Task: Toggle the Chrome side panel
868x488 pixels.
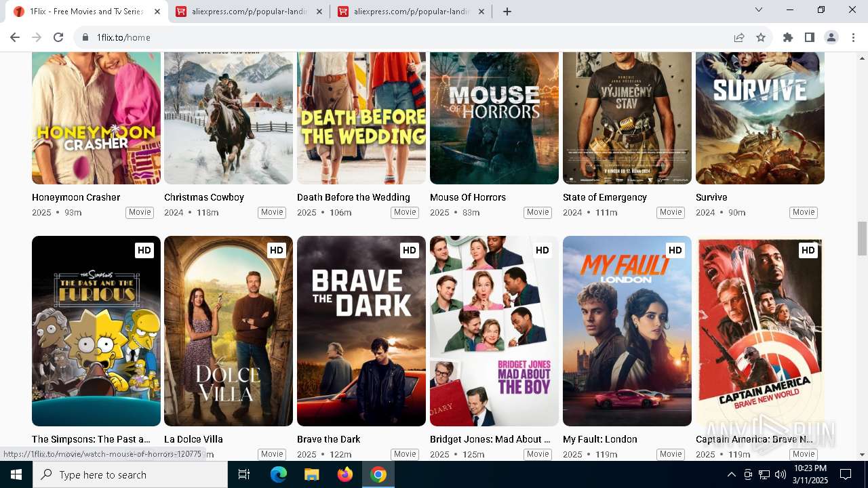Action: point(810,37)
